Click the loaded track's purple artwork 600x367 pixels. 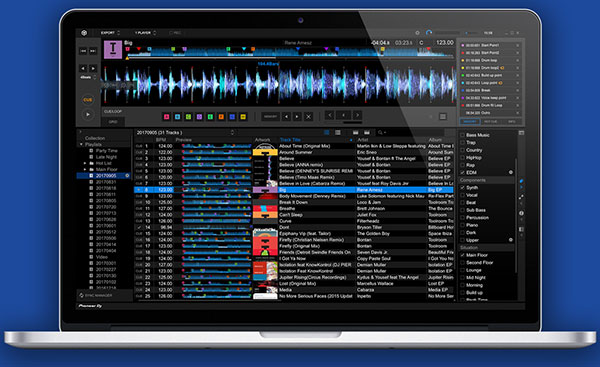coord(113,49)
